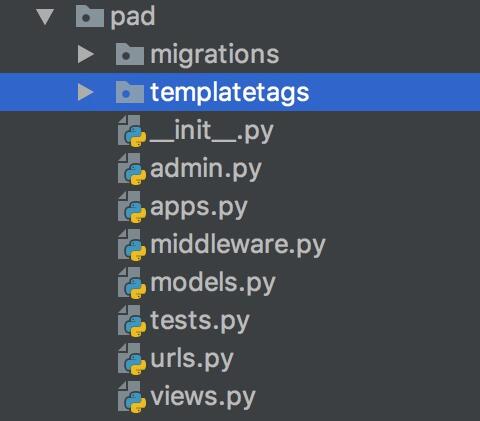Select the middleware.py file name

click(238, 245)
